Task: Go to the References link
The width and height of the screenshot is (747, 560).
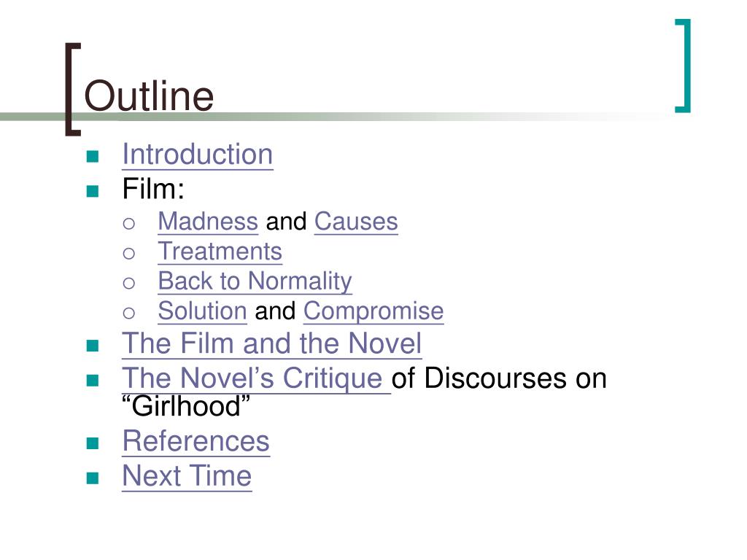Action: pyautogui.click(x=196, y=441)
